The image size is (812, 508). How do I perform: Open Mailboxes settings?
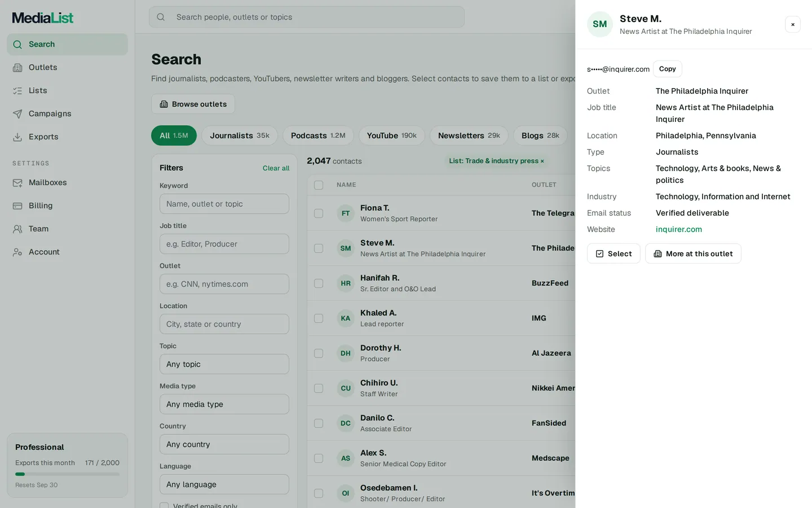pos(67,182)
